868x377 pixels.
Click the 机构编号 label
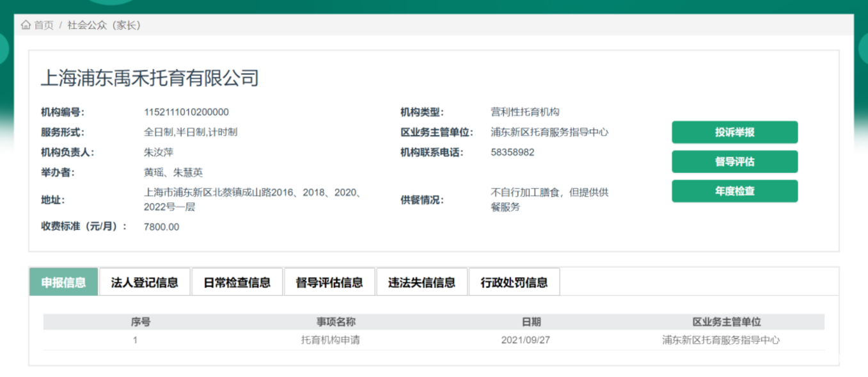tap(63, 112)
